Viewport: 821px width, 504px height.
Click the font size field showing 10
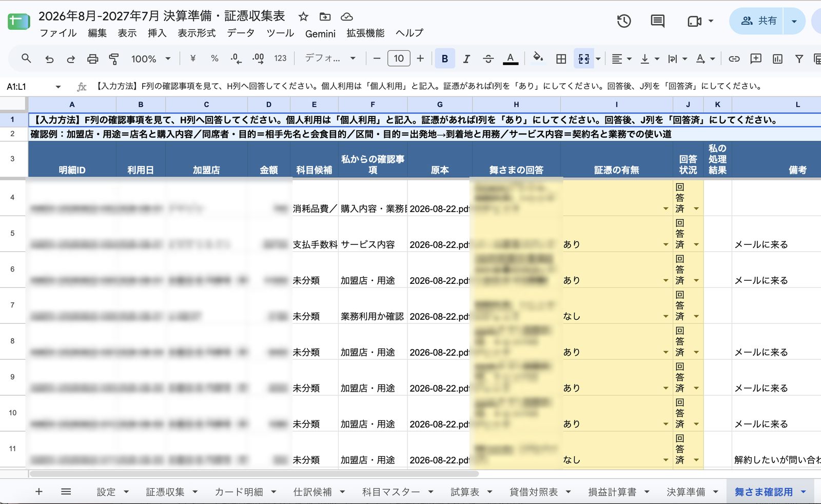[x=399, y=59]
